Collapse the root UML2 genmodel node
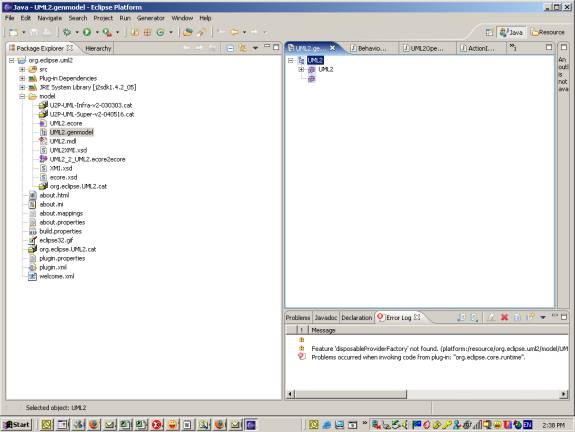Image resolution: width=575 pixels, height=432 pixels. (x=291, y=60)
